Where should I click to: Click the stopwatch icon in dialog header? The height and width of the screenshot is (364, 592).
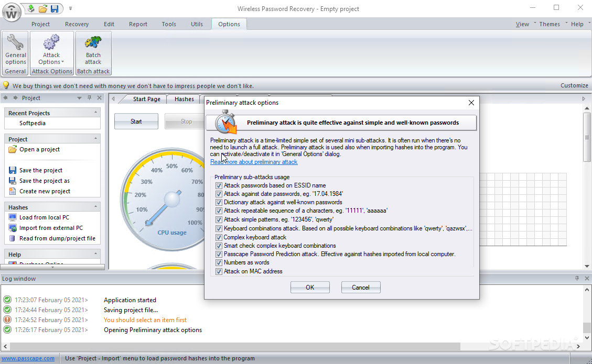[x=225, y=122]
